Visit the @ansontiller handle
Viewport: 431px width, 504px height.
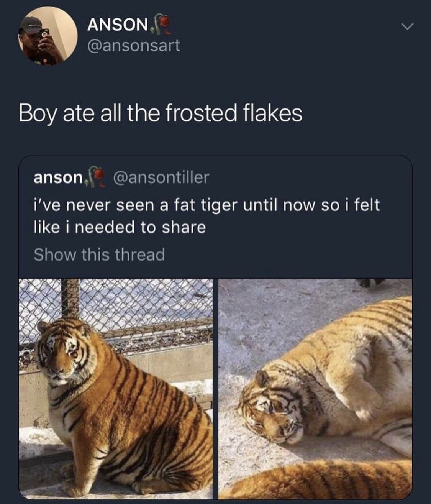point(161,177)
